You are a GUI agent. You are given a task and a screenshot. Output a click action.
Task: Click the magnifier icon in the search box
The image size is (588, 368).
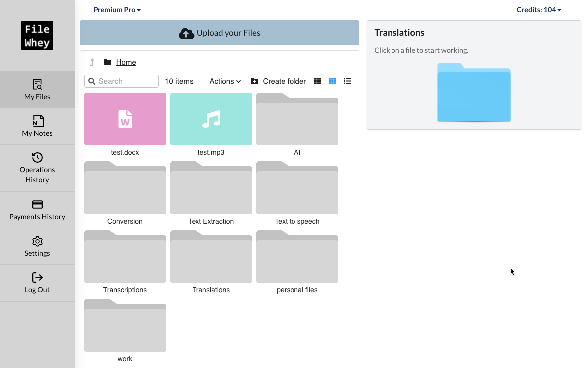click(92, 81)
